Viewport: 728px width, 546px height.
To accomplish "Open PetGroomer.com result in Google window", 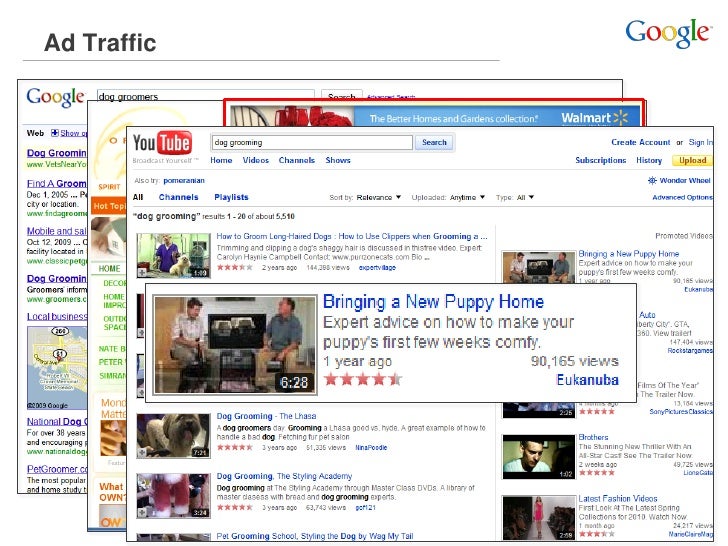I will [57, 469].
